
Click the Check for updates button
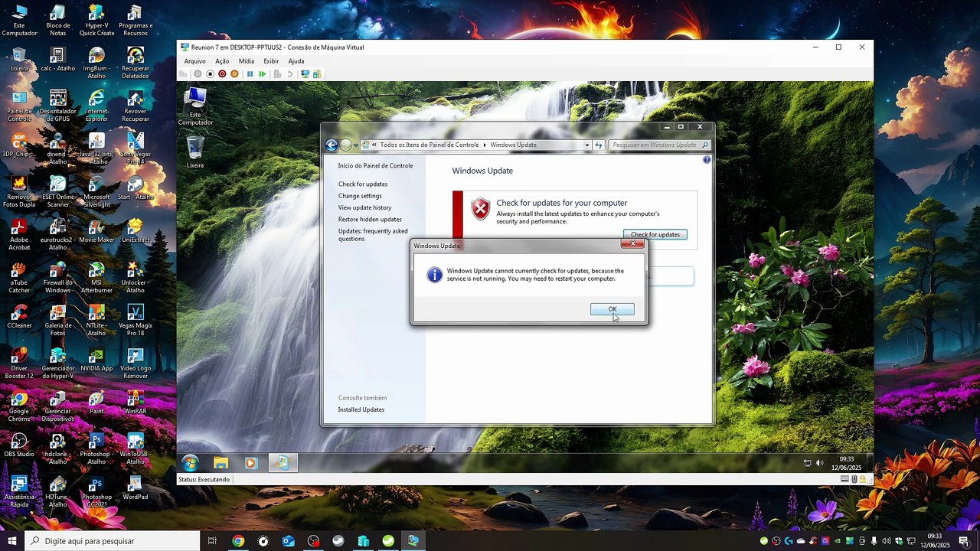(x=655, y=234)
